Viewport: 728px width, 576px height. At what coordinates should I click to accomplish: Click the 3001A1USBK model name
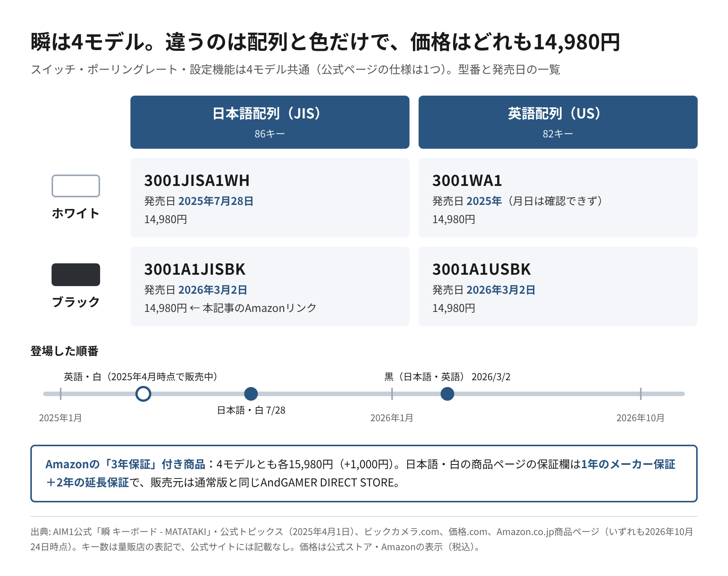coord(482,269)
